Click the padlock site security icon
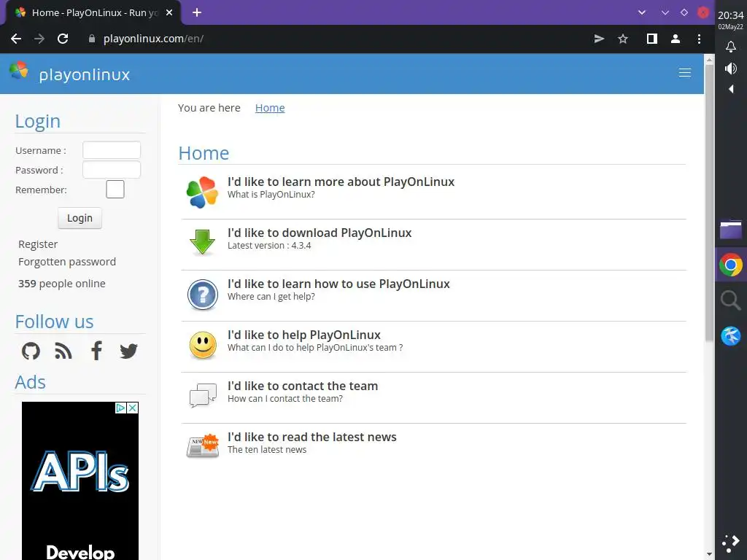This screenshot has height=560, width=747. (x=92, y=39)
